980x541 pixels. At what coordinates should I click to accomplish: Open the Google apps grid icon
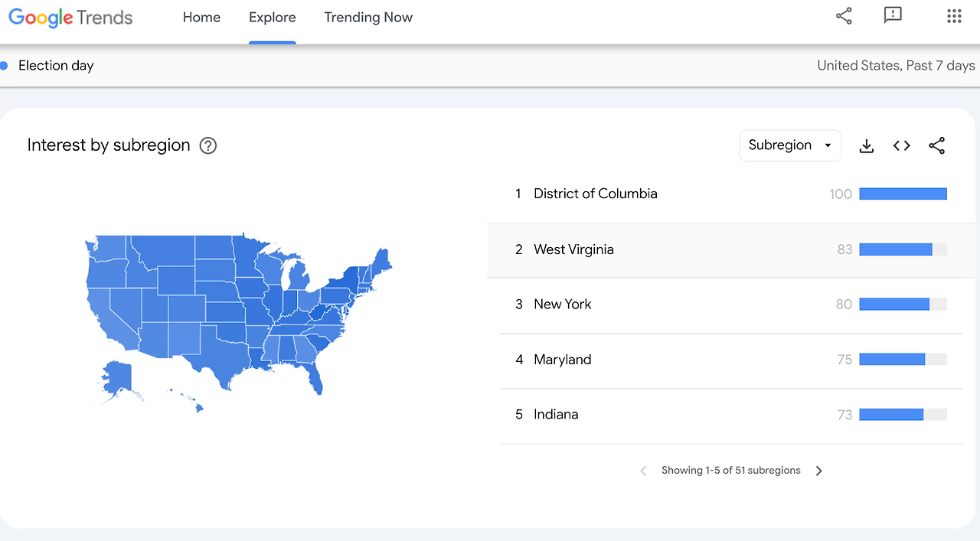click(x=954, y=16)
